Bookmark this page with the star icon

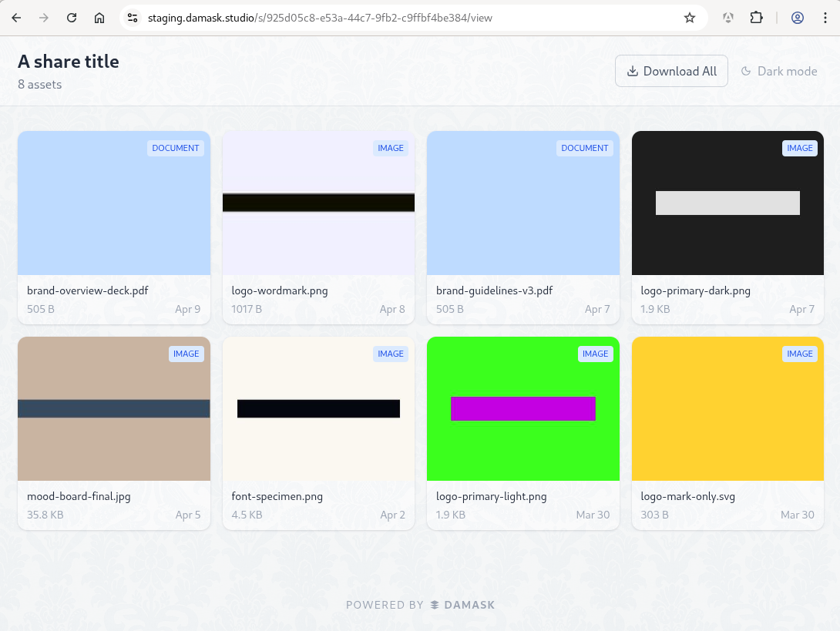pyautogui.click(x=690, y=18)
